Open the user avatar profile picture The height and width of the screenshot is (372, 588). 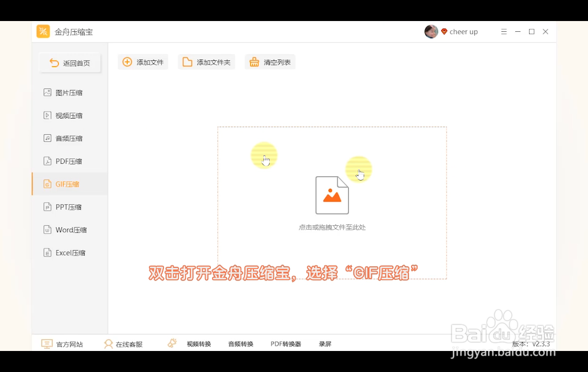[x=431, y=32]
